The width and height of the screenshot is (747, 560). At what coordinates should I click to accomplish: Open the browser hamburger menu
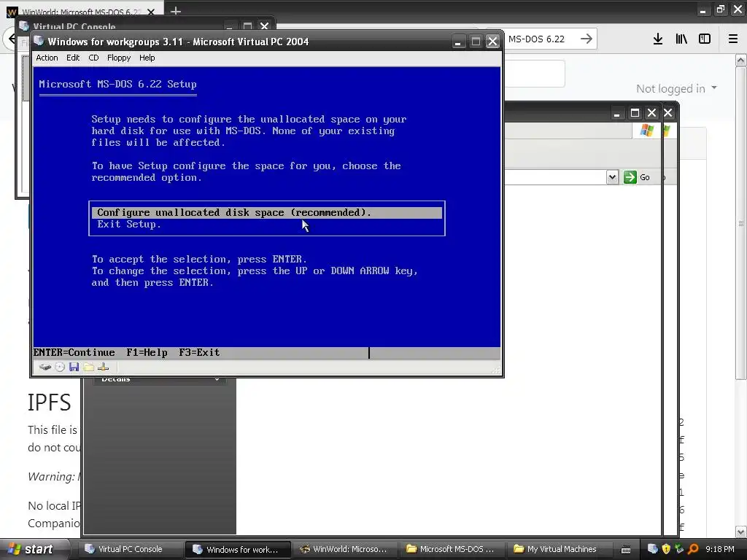pyautogui.click(x=733, y=39)
